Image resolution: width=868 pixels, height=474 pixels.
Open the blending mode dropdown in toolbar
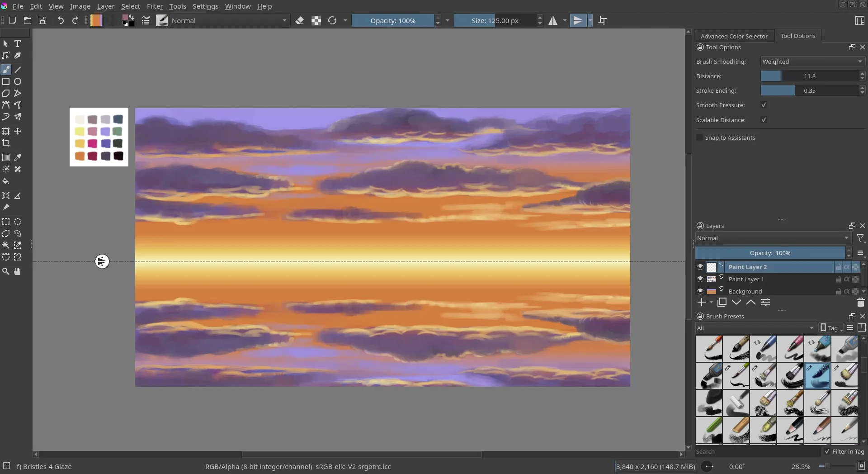coord(229,21)
